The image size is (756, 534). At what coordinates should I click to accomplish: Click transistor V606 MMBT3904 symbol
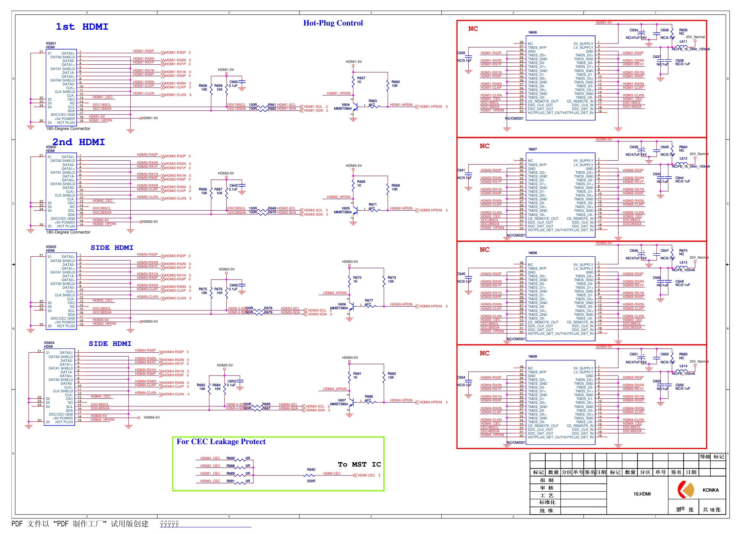point(351,307)
